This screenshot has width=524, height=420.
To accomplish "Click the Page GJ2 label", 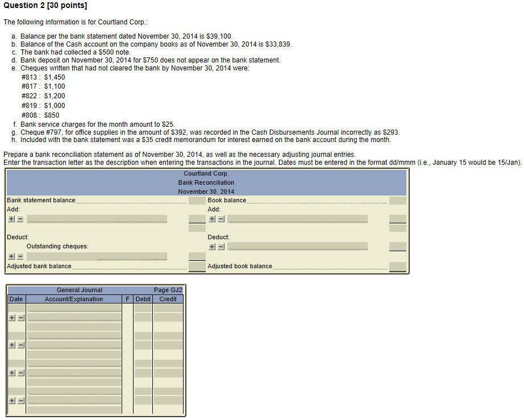I will pyautogui.click(x=168, y=290).
